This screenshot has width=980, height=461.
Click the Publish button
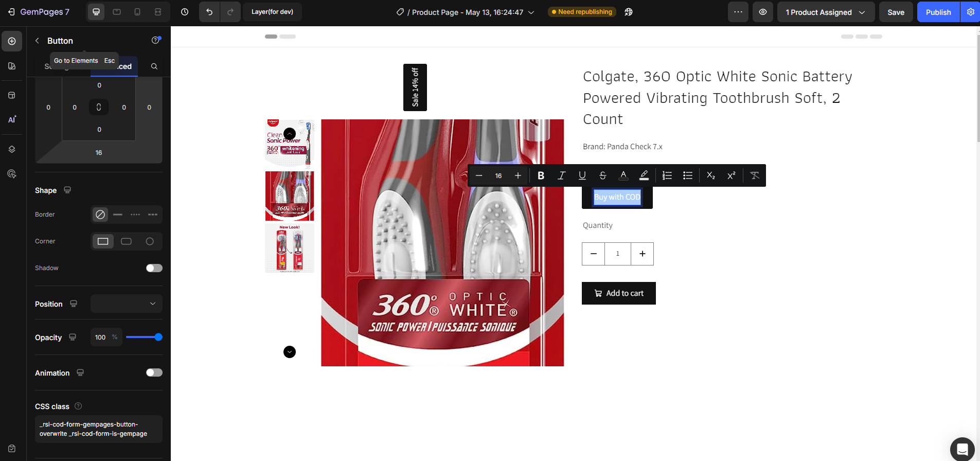[938, 12]
